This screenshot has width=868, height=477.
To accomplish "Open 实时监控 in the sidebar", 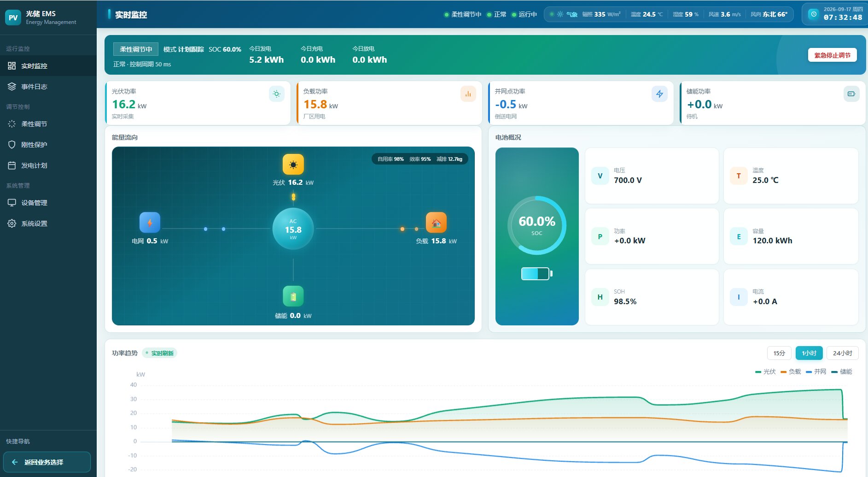I will 48,66.
